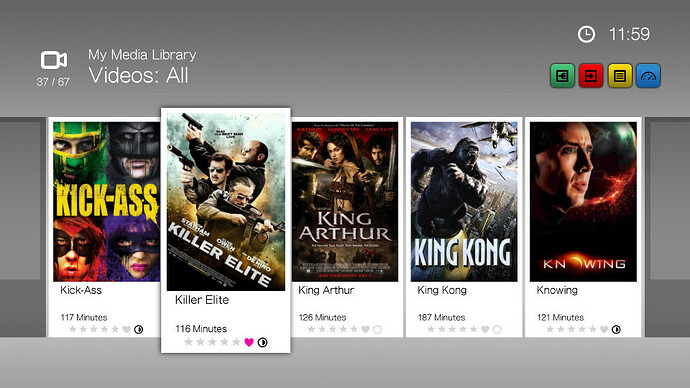
Task: Toggle the watched circle on King Arthur
Action: [377, 329]
